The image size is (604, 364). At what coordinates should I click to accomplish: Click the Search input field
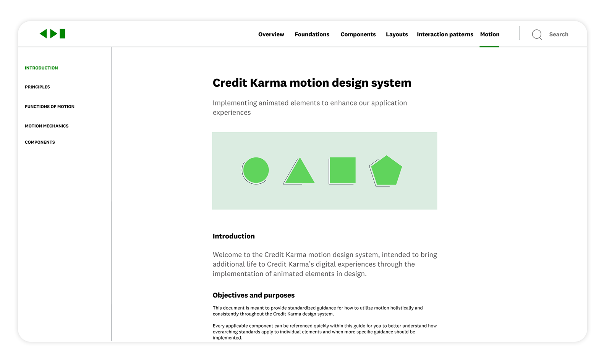tap(559, 34)
